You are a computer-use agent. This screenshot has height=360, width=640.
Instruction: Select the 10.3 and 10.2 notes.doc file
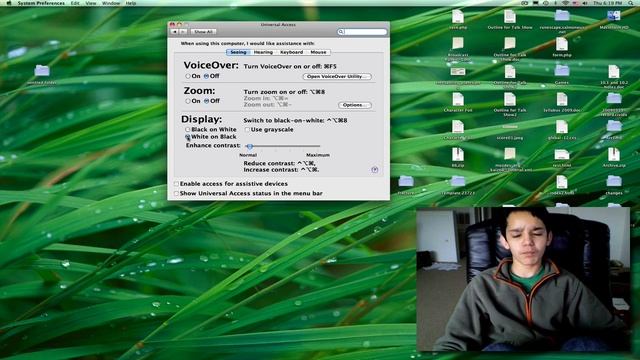pos(613,71)
